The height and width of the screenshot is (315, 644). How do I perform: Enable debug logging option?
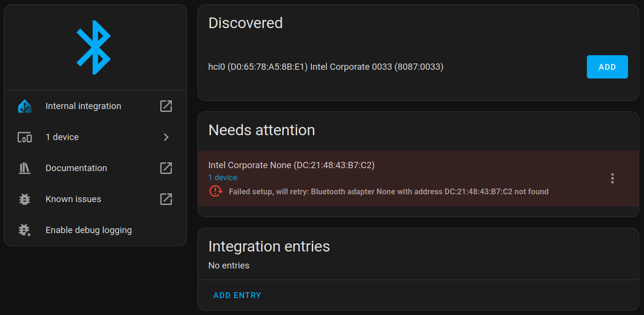coord(89,230)
